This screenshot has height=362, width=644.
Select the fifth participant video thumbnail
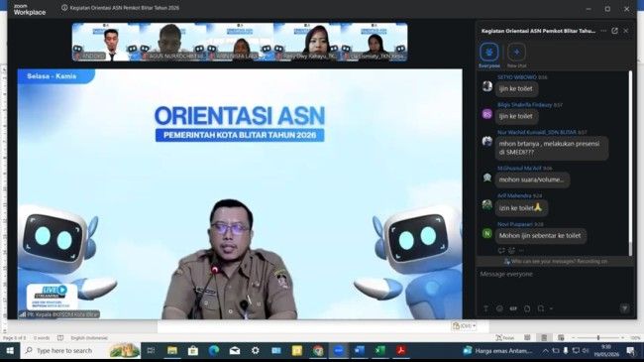[375, 43]
